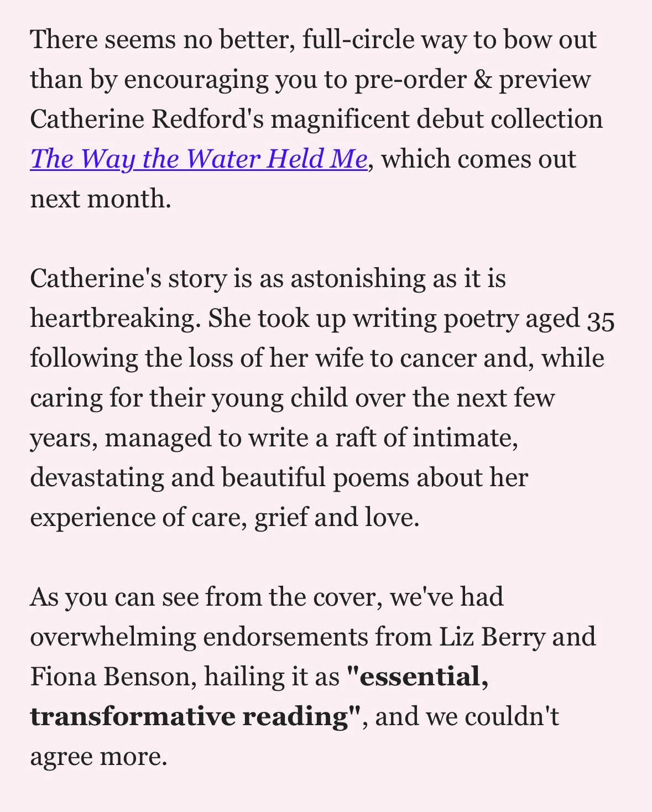The image size is (652, 812).
Task: Open The Way the Water Held Me link
Action: tap(199, 159)
